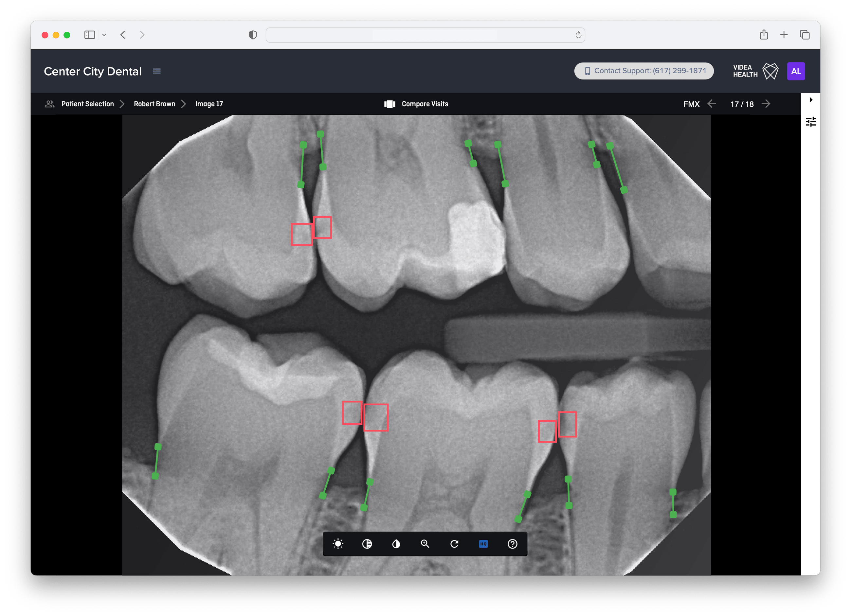This screenshot has height=616, width=851.
Task: Click the Videa Health logo
Action: (x=755, y=71)
